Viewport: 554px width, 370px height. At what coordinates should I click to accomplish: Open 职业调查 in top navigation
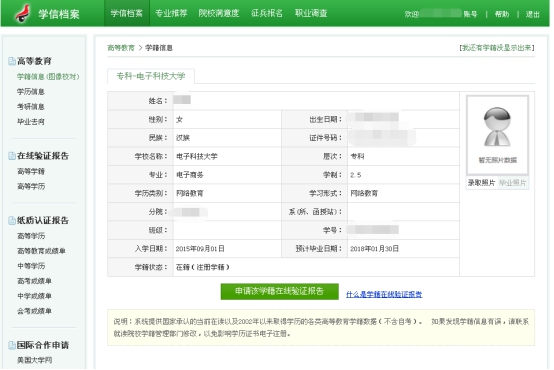click(311, 13)
